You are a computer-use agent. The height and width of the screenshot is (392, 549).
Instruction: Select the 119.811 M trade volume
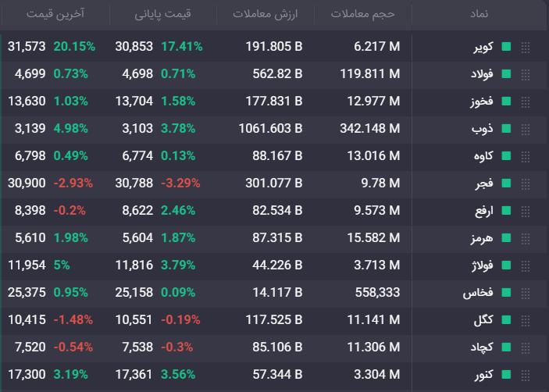click(x=369, y=74)
